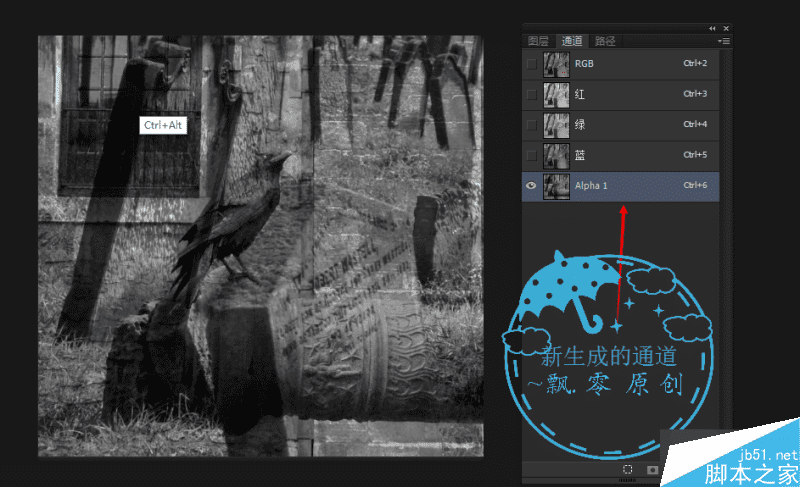Toggle visibility of the 蓝 channel
Screen dimensions: 800x487
pos(532,156)
